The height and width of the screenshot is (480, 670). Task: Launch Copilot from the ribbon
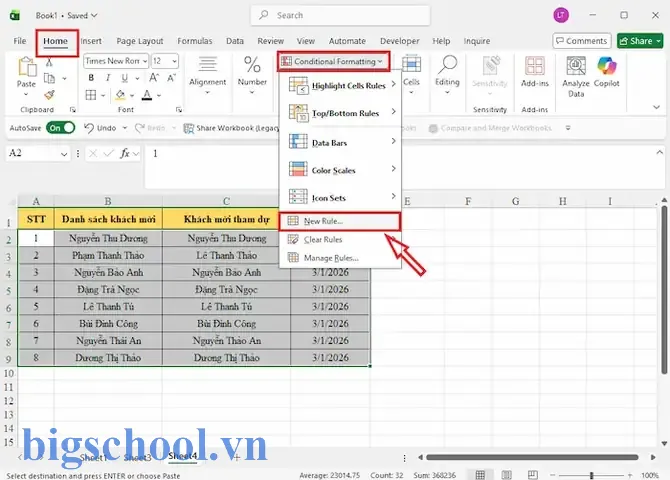[x=607, y=72]
